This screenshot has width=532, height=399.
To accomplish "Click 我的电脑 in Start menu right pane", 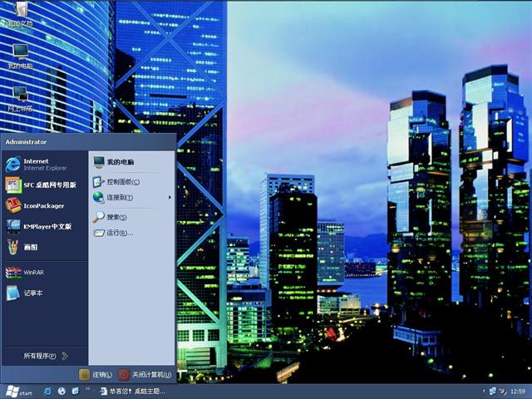I will point(131,162).
